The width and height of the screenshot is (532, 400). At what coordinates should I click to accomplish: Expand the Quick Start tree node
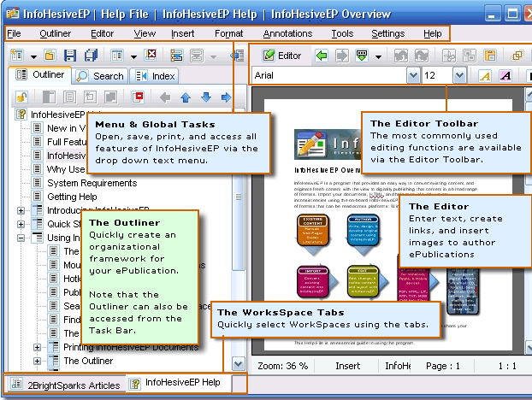(21, 224)
